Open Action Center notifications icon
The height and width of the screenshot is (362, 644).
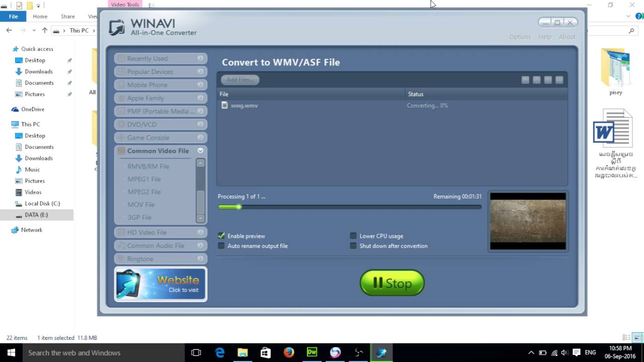click(x=577, y=352)
